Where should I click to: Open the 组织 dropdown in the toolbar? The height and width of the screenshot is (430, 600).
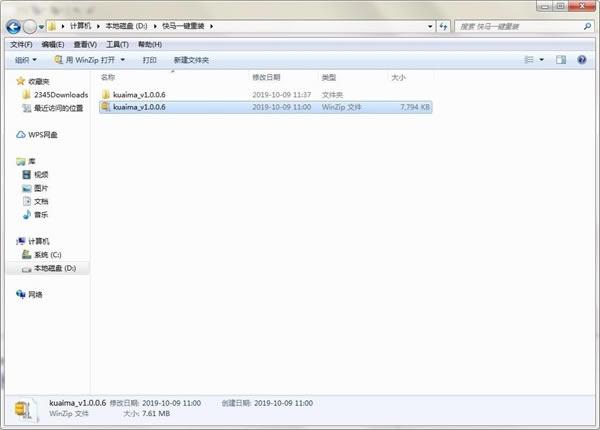[x=25, y=60]
